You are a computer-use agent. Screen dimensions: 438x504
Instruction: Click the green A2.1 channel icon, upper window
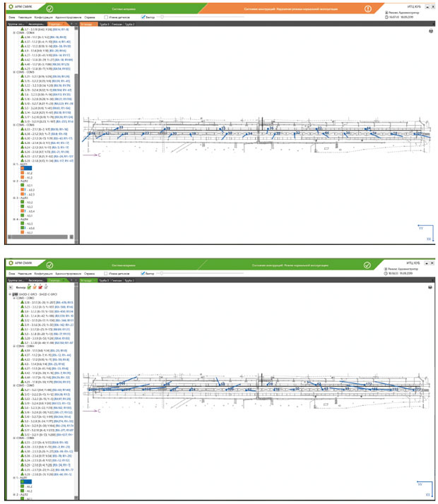[23, 185]
